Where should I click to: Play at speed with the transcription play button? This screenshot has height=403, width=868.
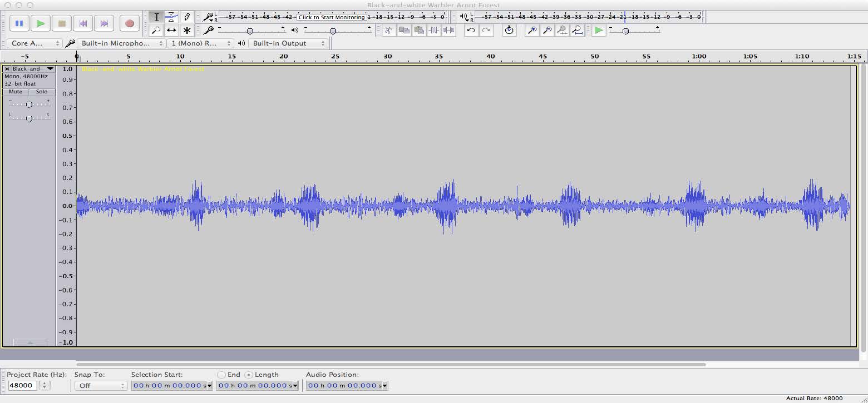(599, 31)
